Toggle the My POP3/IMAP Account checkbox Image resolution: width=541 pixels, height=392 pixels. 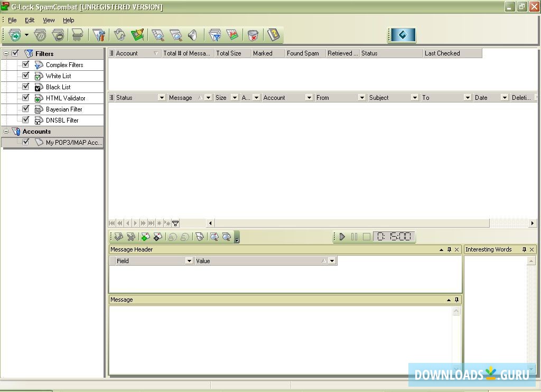(25, 142)
